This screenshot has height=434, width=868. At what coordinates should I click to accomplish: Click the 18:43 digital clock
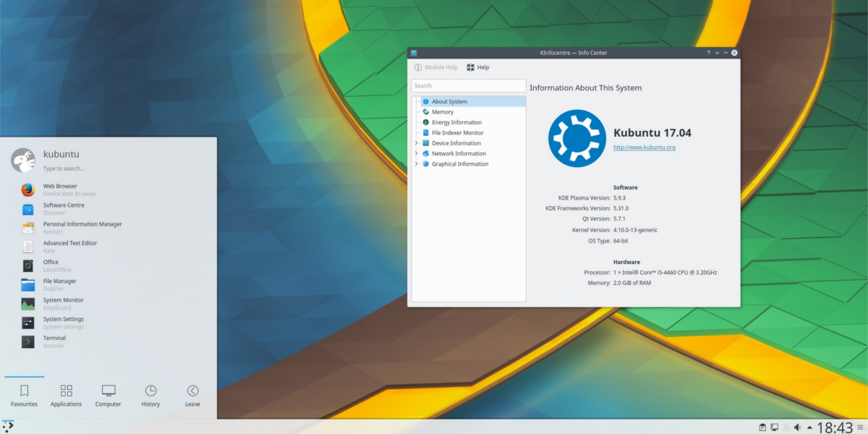click(835, 427)
